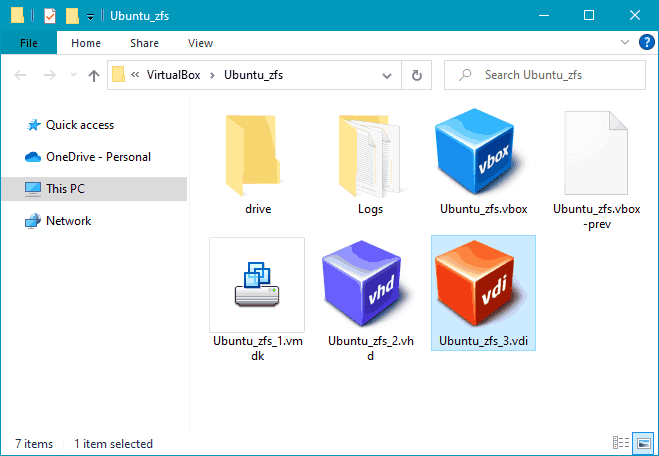Click the Refresh button in address bar

coord(416,75)
